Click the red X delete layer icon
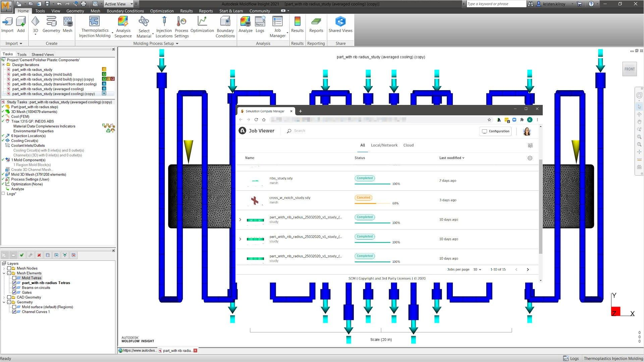This screenshot has height=362, width=644. coord(39,255)
